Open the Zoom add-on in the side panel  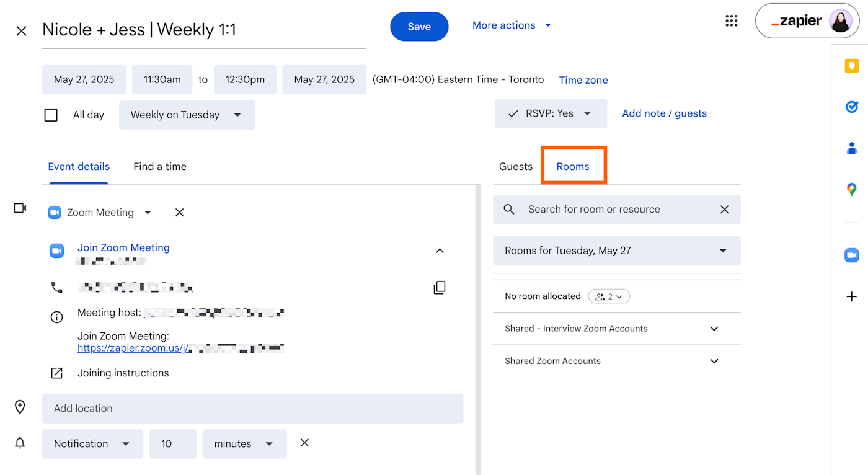pos(851,255)
